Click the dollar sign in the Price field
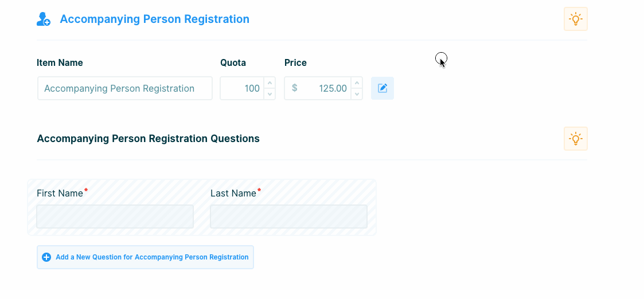Viewport: 644px width, 299px height. coord(295,88)
